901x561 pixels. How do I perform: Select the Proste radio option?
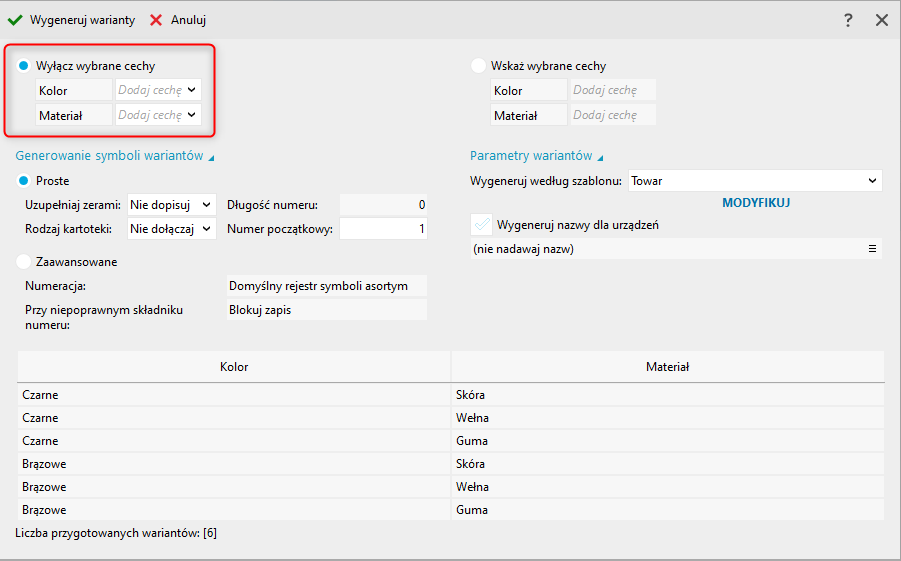click(24, 181)
